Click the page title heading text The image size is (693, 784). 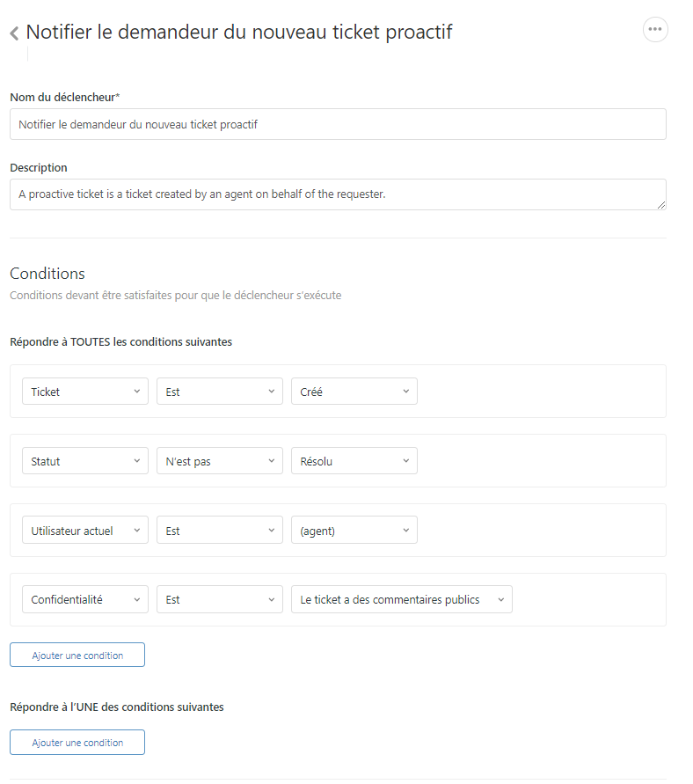(239, 33)
